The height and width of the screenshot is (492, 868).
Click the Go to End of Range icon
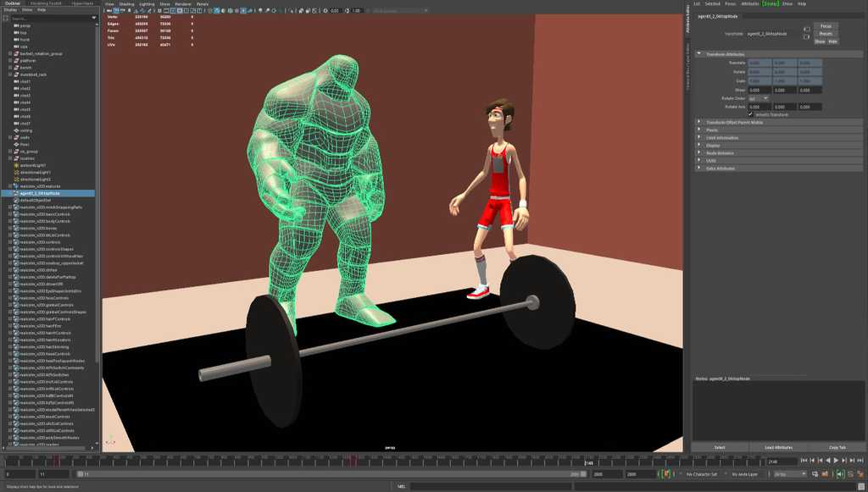pyautogui.click(x=860, y=460)
